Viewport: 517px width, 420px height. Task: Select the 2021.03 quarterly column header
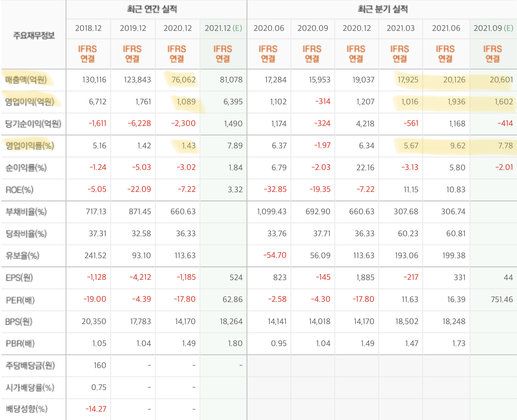[400, 28]
